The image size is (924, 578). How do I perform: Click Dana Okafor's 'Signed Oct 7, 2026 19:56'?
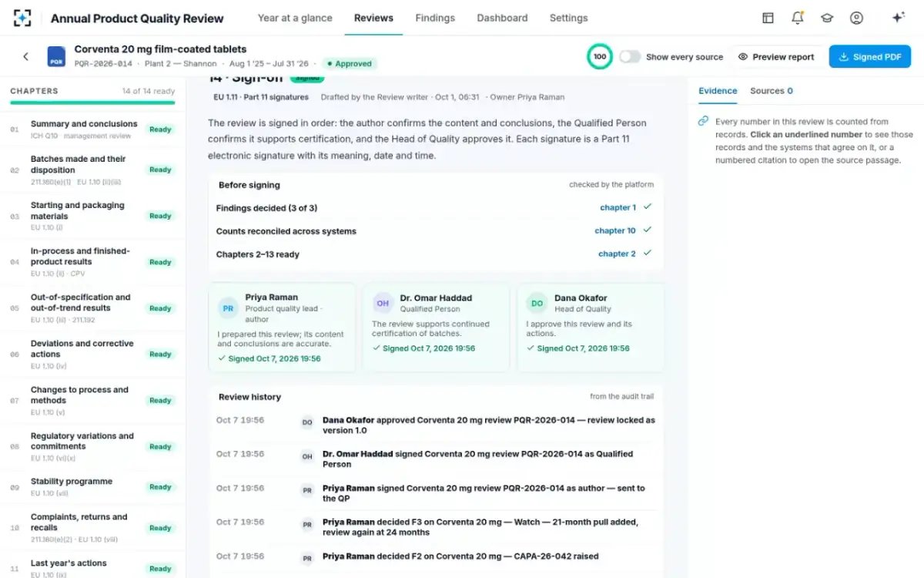578,348
